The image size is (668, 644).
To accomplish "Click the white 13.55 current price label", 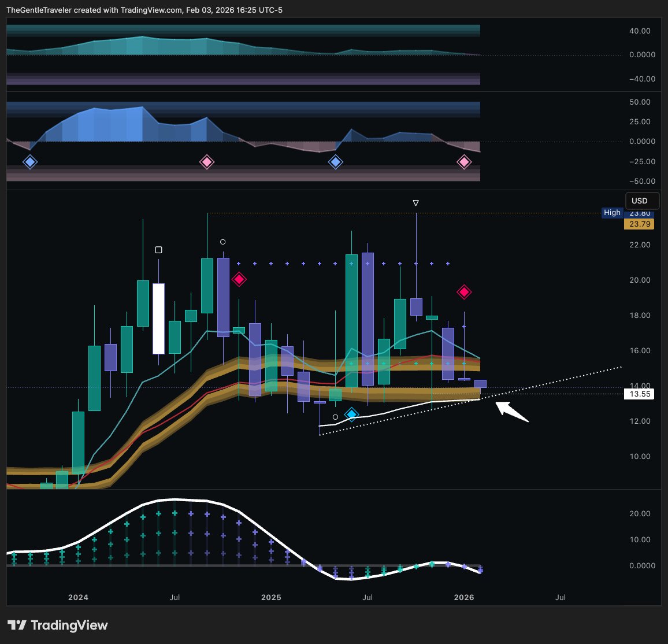I will 639,394.
